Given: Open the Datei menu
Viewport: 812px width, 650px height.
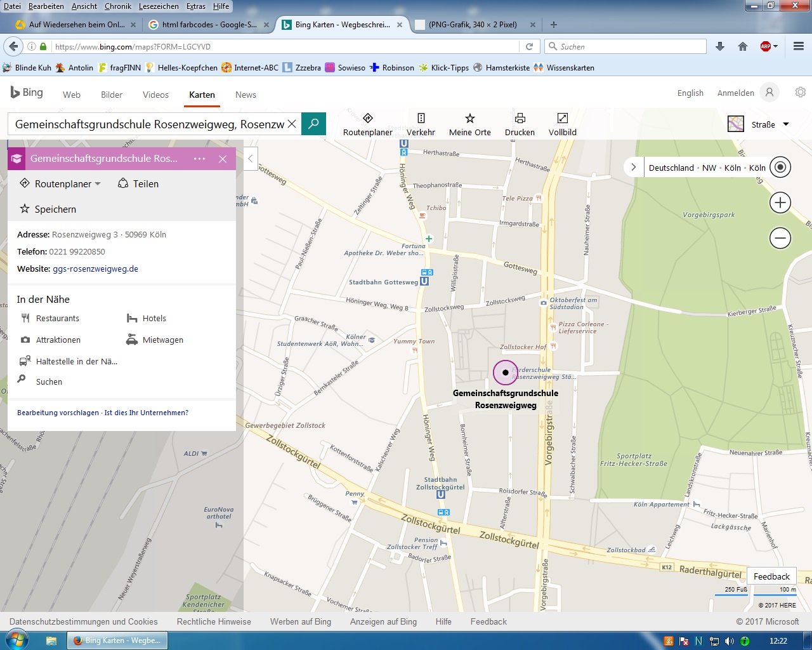Looking at the screenshot, I should pyautogui.click(x=12, y=6).
